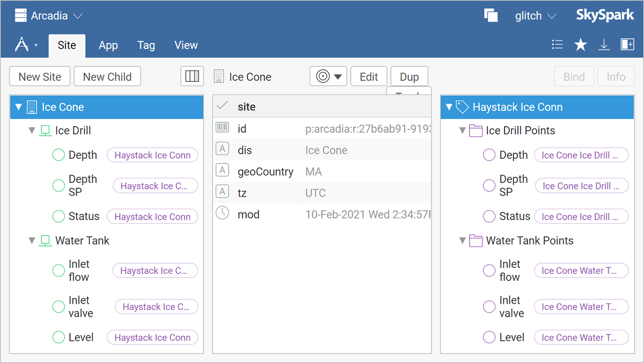Collapse the Haystack Ice Conn tree
Viewport: 644px width, 363px height.
click(x=449, y=107)
